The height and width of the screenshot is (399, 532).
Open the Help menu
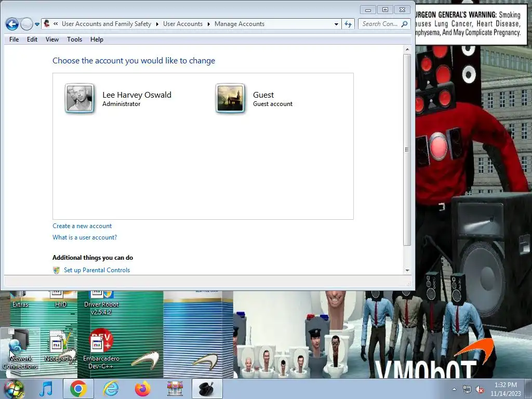tap(97, 39)
